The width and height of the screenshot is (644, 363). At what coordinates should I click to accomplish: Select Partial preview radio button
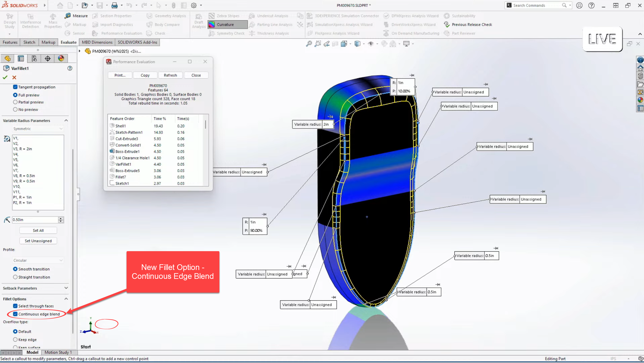(15, 102)
